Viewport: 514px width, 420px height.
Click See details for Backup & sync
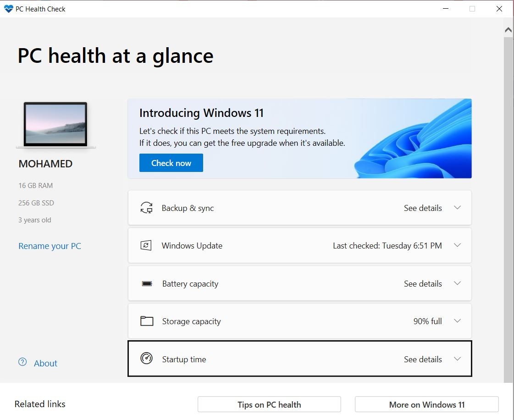point(423,208)
